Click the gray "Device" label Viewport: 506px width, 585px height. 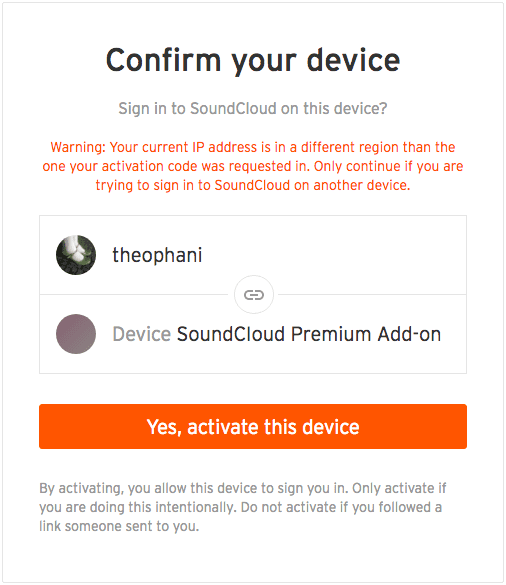(x=142, y=334)
